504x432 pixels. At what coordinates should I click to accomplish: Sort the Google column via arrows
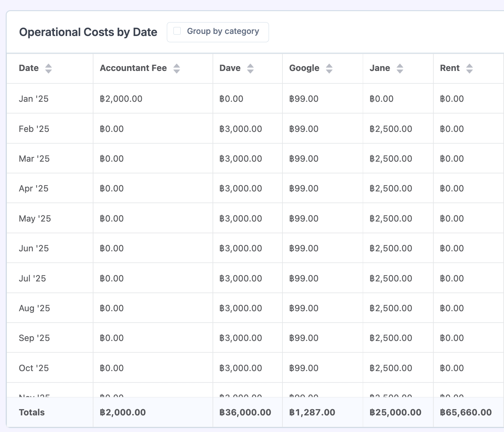pyautogui.click(x=329, y=69)
